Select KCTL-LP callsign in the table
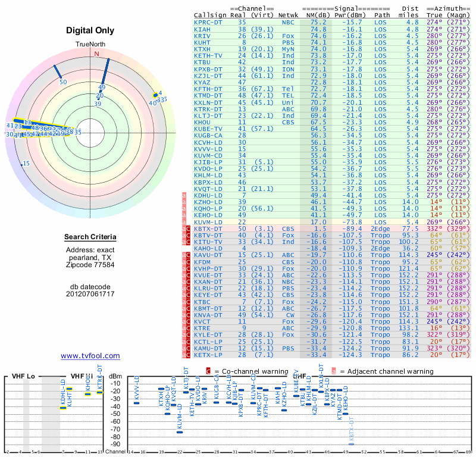The width and height of the screenshot is (476, 457). tap(208, 342)
